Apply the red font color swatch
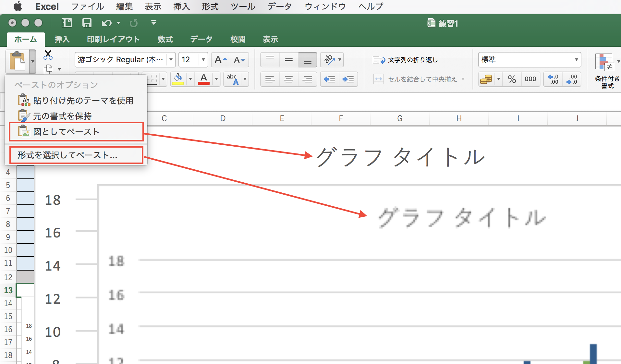Image resolution: width=621 pixels, height=364 pixels. click(x=203, y=79)
